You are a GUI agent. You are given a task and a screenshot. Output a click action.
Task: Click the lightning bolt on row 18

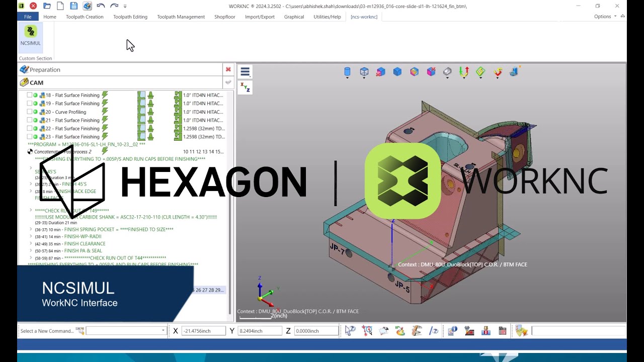tap(105, 95)
